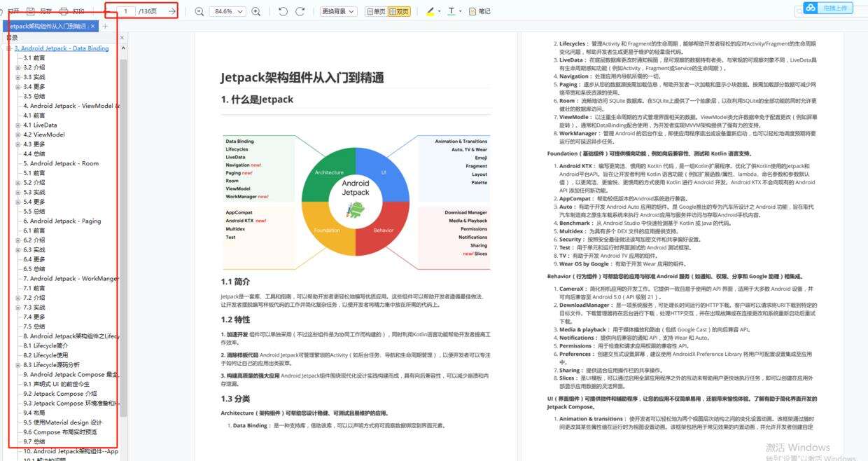The height and width of the screenshot is (461, 868).
Task: Click the page number input field
Action: 125,11
